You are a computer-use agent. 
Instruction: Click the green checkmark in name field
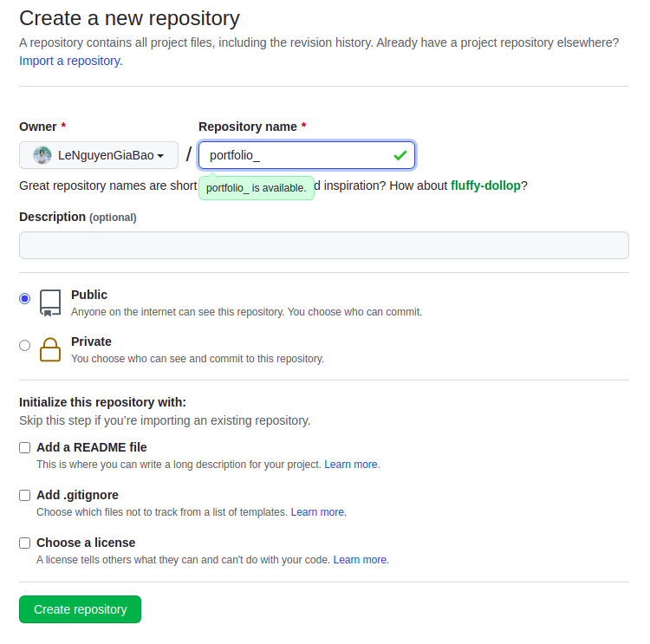pos(400,155)
